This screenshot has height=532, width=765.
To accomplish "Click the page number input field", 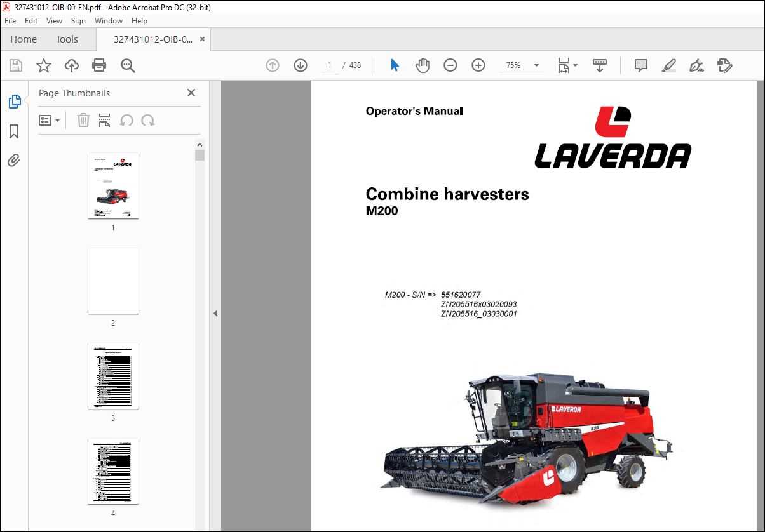I will click(x=330, y=65).
